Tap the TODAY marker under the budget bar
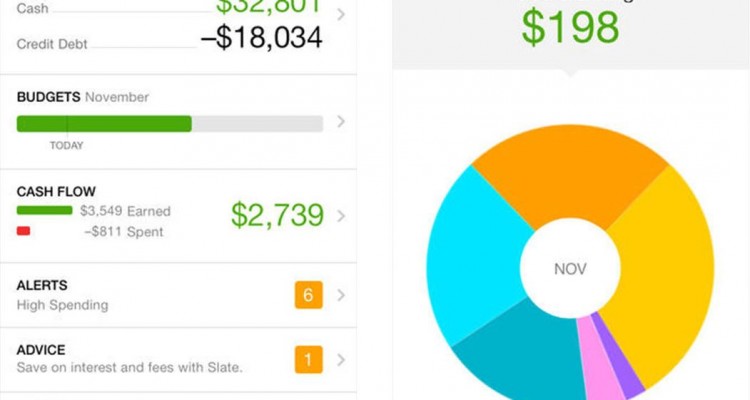This screenshot has width=750, height=400. click(x=67, y=145)
